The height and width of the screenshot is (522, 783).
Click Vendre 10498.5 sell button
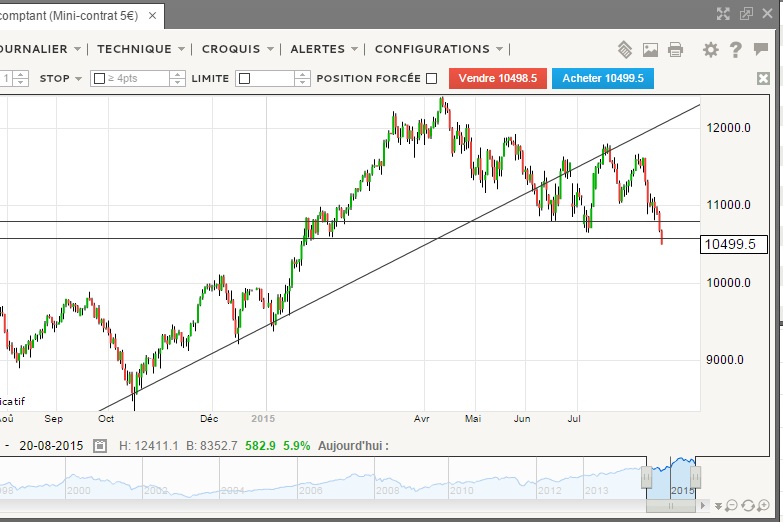pyautogui.click(x=499, y=78)
